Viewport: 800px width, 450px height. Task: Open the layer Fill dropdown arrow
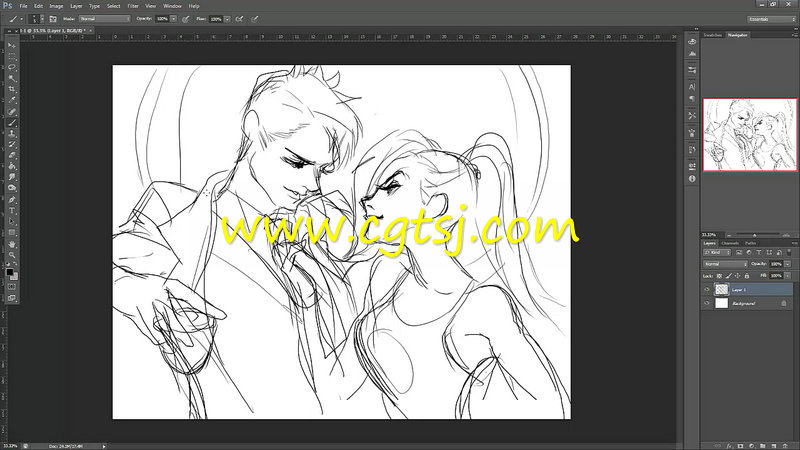click(x=788, y=276)
